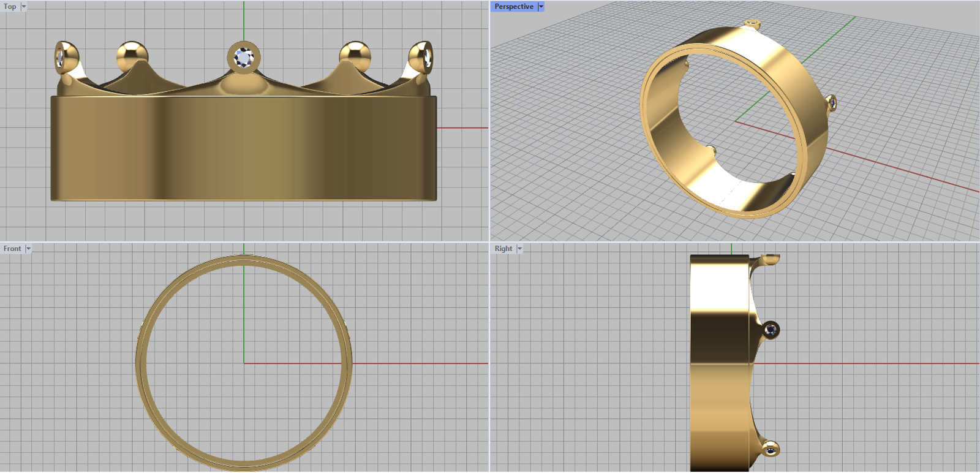980x473 pixels.
Task: Select the Right viewport title label
Action: tap(503, 249)
